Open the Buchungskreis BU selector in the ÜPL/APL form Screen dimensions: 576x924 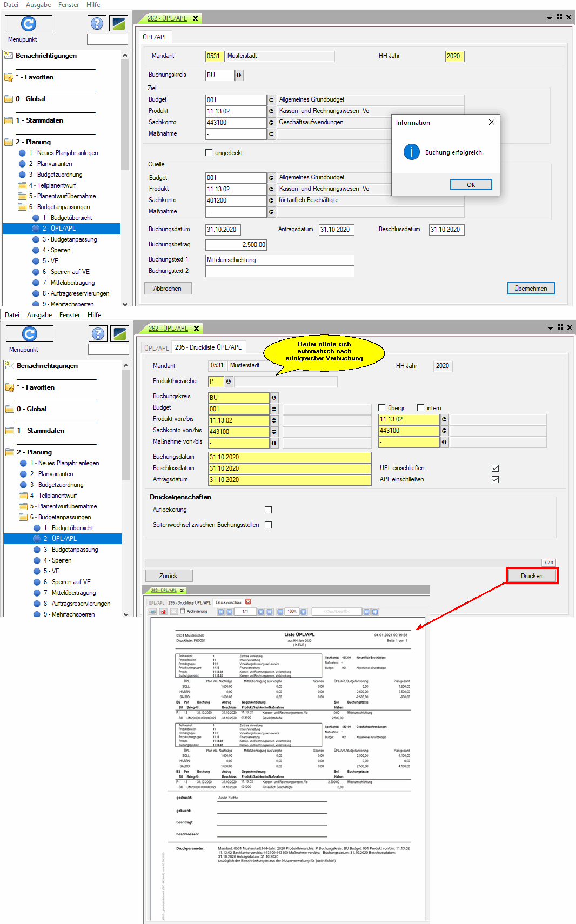pyautogui.click(x=239, y=75)
